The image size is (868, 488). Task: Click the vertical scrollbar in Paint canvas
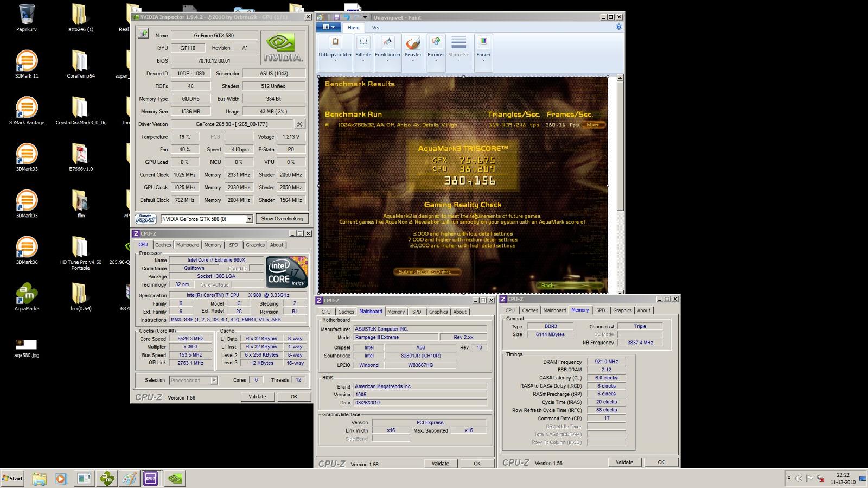point(620,185)
